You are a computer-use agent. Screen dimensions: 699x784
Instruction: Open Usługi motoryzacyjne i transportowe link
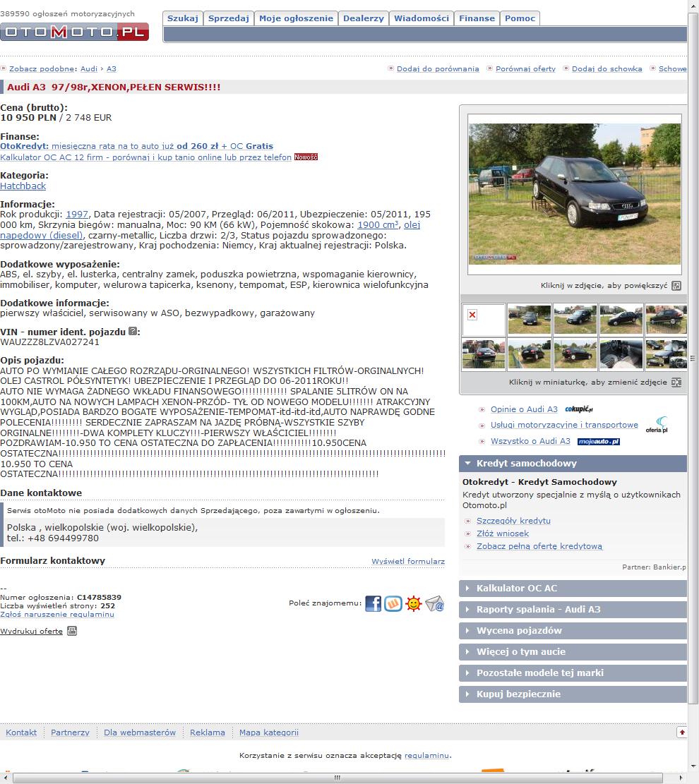(x=564, y=425)
